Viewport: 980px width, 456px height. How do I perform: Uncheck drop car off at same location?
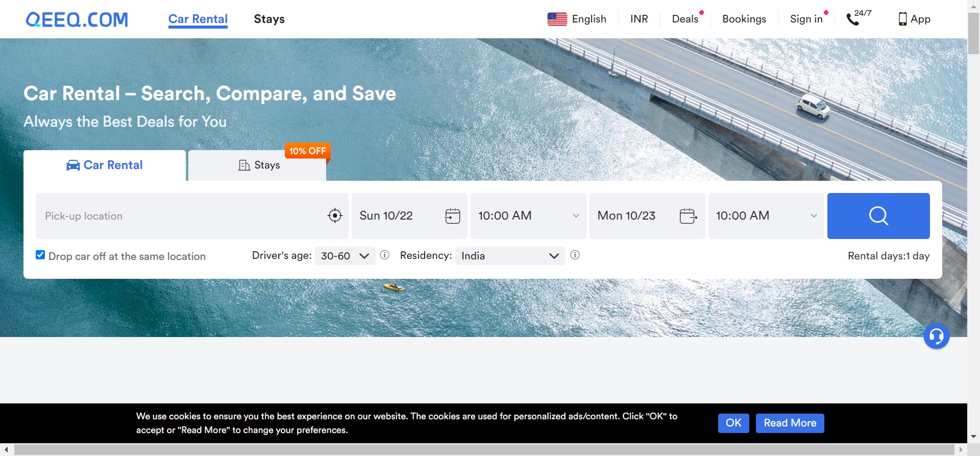click(x=40, y=255)
